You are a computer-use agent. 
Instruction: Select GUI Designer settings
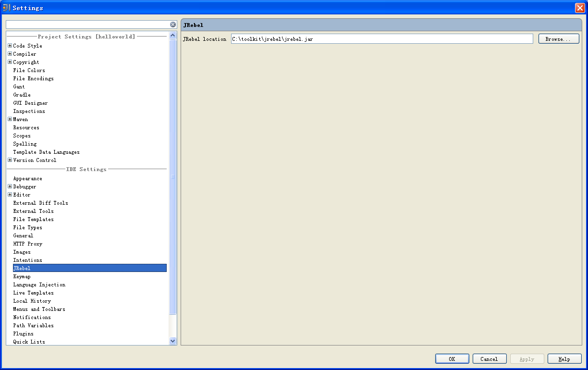[x=31, y=103]
